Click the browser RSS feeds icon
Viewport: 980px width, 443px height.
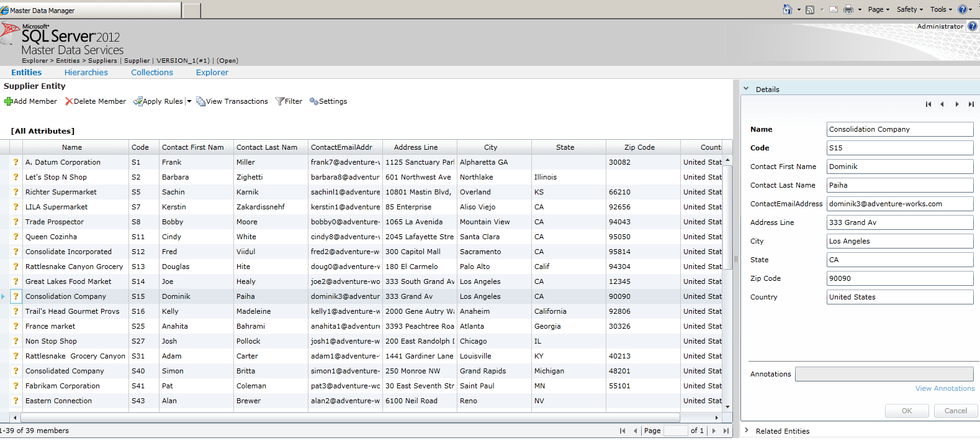810,9
